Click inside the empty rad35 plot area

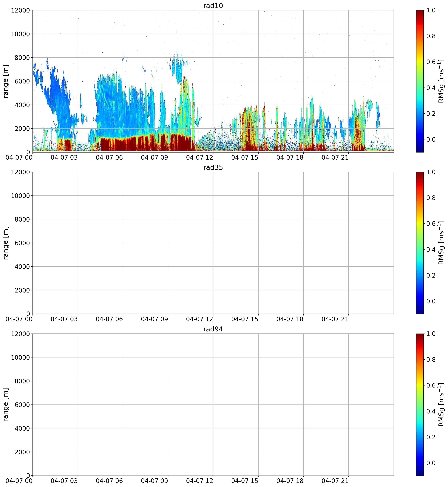(x=213, y=243)
